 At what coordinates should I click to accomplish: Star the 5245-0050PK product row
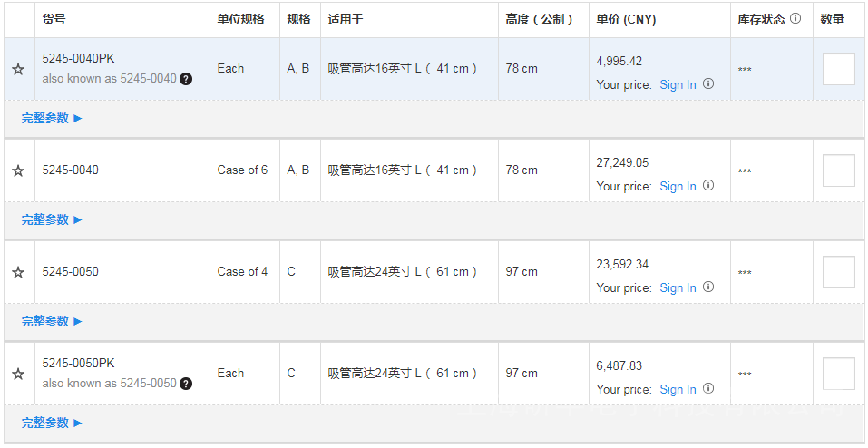(x=18, y=374)
